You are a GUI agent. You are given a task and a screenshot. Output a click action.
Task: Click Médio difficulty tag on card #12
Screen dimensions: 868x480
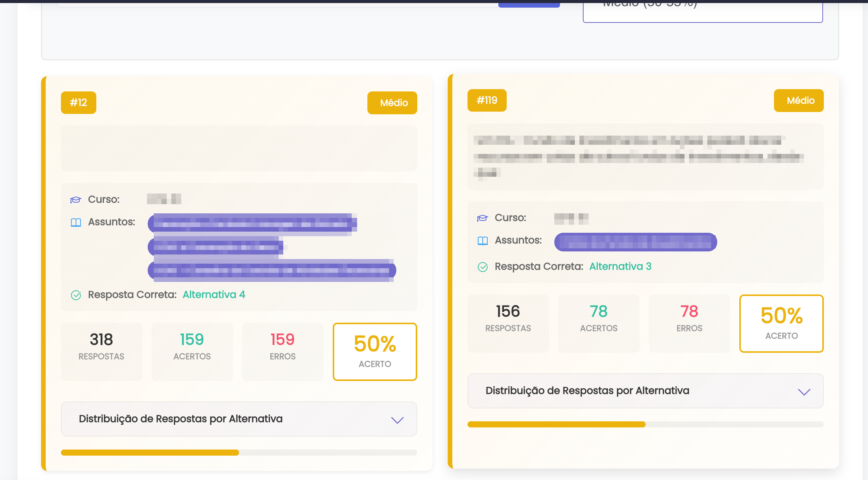pyautogui.click(x=392, y=103)
